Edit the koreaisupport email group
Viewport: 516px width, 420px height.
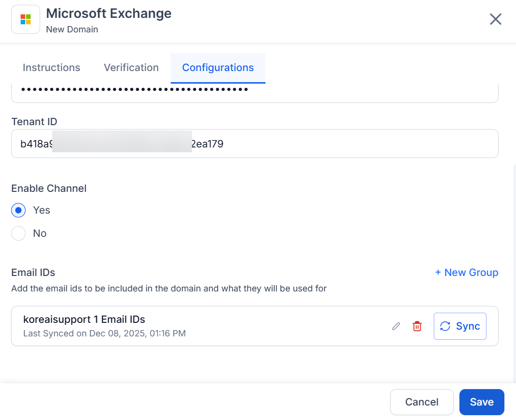tap(396, 326)
